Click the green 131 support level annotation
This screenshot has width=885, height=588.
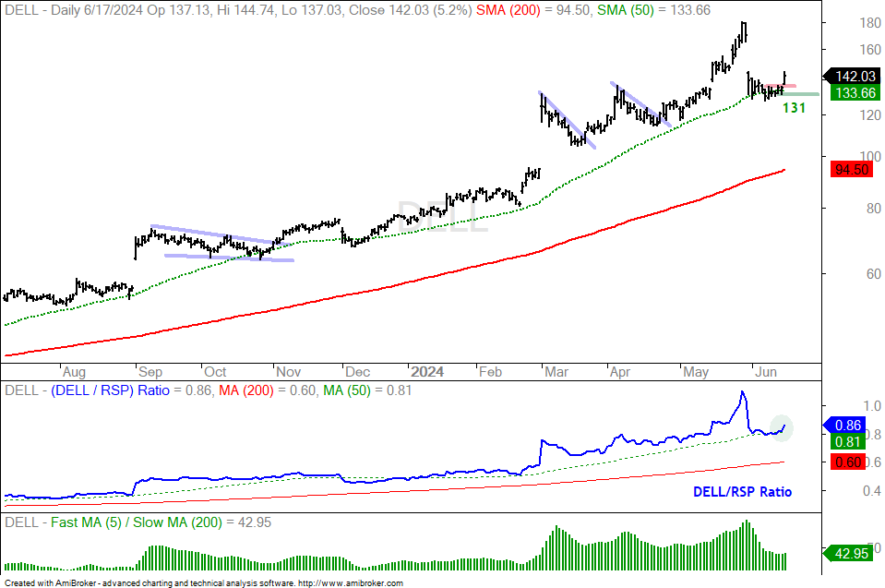795,108
